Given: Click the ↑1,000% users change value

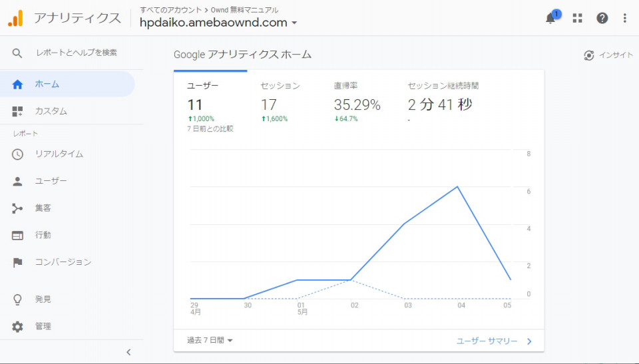Looking at the screenshot, I should (201, 119).
